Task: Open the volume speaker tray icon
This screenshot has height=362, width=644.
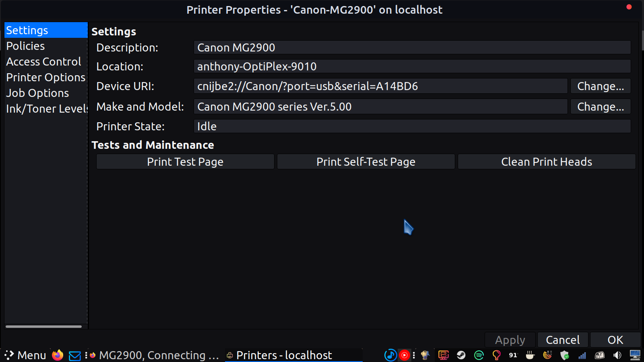Action: pyautogui.click(x=617, y=355)
